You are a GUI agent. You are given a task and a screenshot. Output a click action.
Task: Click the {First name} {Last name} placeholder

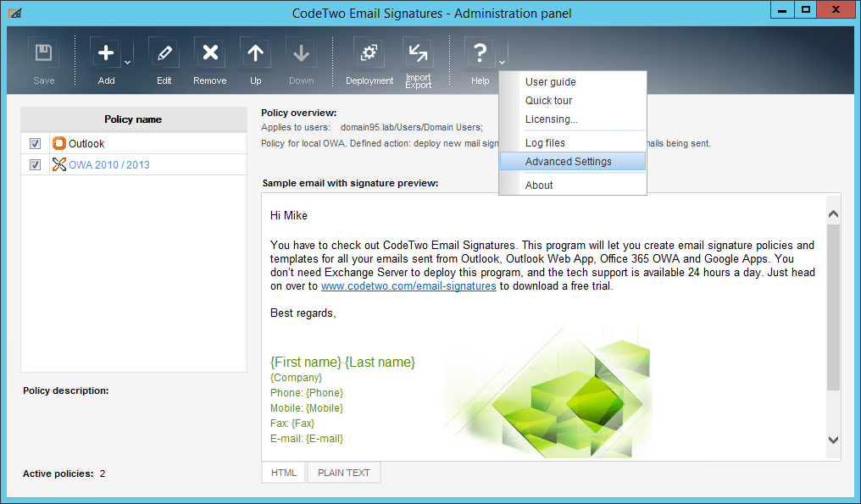pyautogui.click(x=342, y=363)
